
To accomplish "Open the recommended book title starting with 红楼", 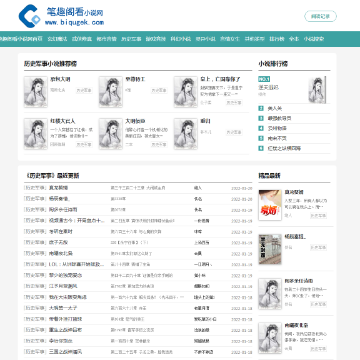I will (x=63, y=121).
